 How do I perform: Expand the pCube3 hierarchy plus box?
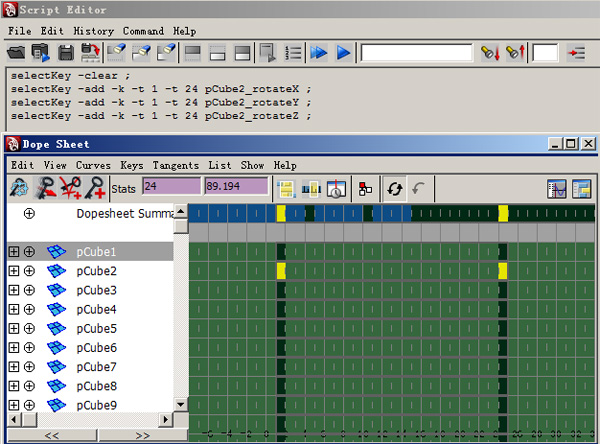(13, 290)
